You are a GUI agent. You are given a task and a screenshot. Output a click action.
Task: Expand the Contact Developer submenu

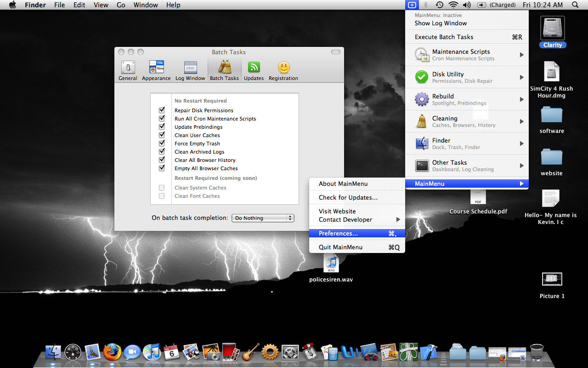357,219
